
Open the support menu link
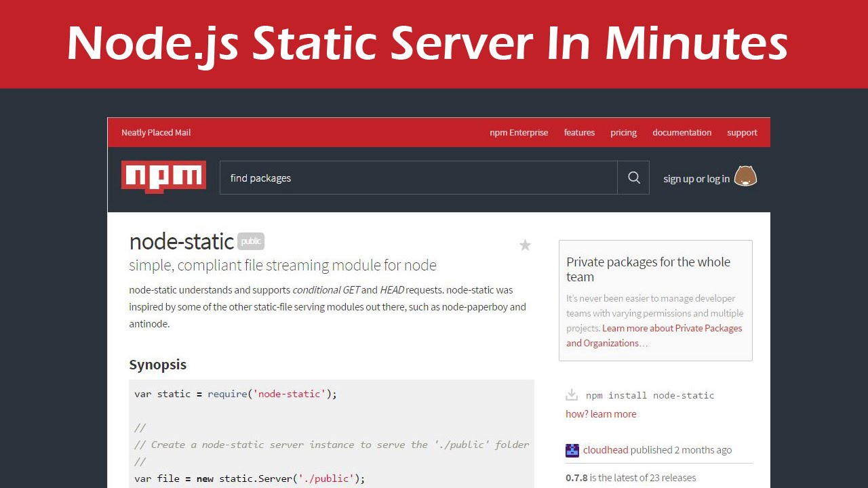coord(742,133)
